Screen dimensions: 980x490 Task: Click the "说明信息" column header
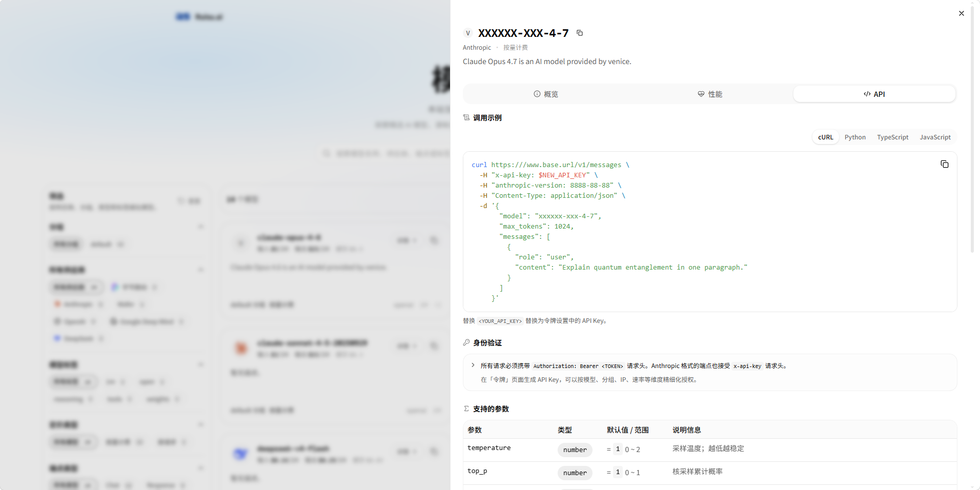click(x=687, y=430)
